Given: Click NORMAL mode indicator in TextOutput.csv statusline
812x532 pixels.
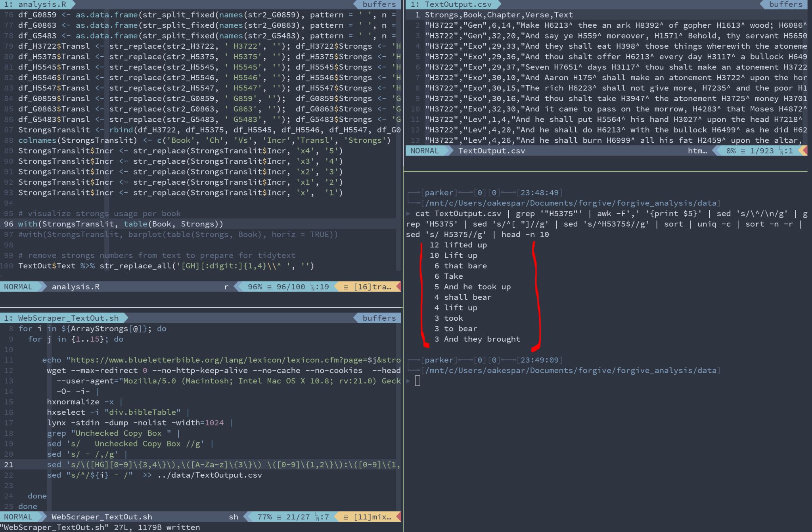Looking at the screenshot, I should (425, 151).
